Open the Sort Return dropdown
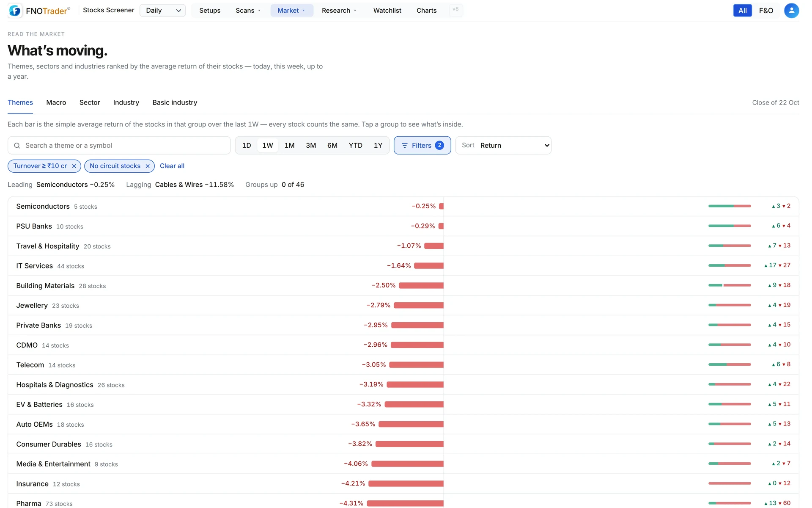This screenshot has height=508, width=812. 503,145
